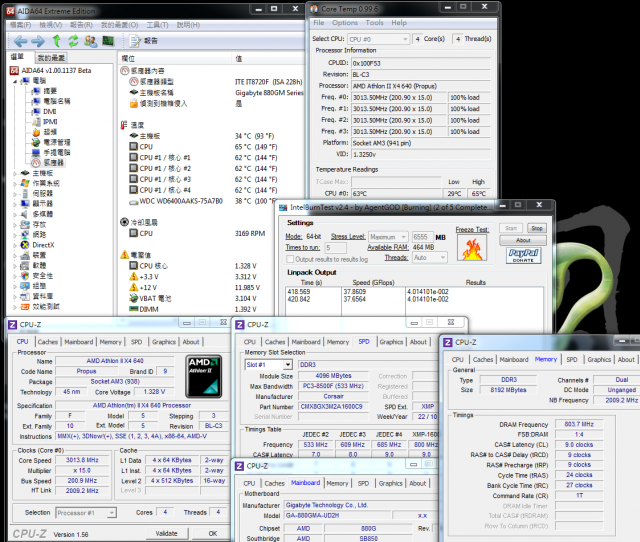Select the speaker Multimedia item in AIDA64 tree
The width and height of the screenshot is (640, 542).
coord(37,214)
